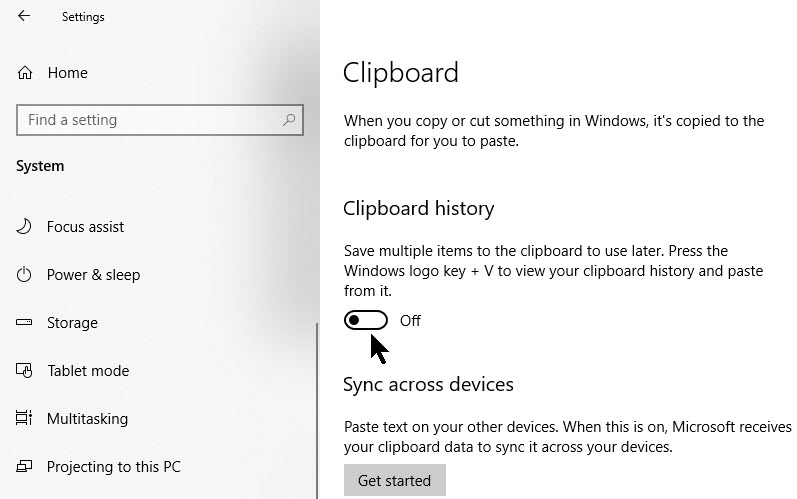Click the Find a setting field
Viewport: 797px width, 499px height.
coord(150,120)
